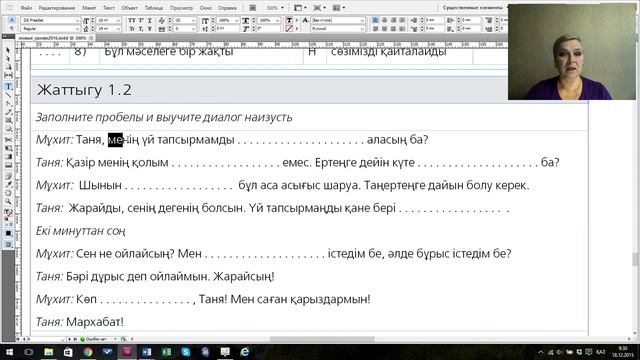Open the Таблица menu
This screenshot has height=360, width=640.
pos(153,8)
